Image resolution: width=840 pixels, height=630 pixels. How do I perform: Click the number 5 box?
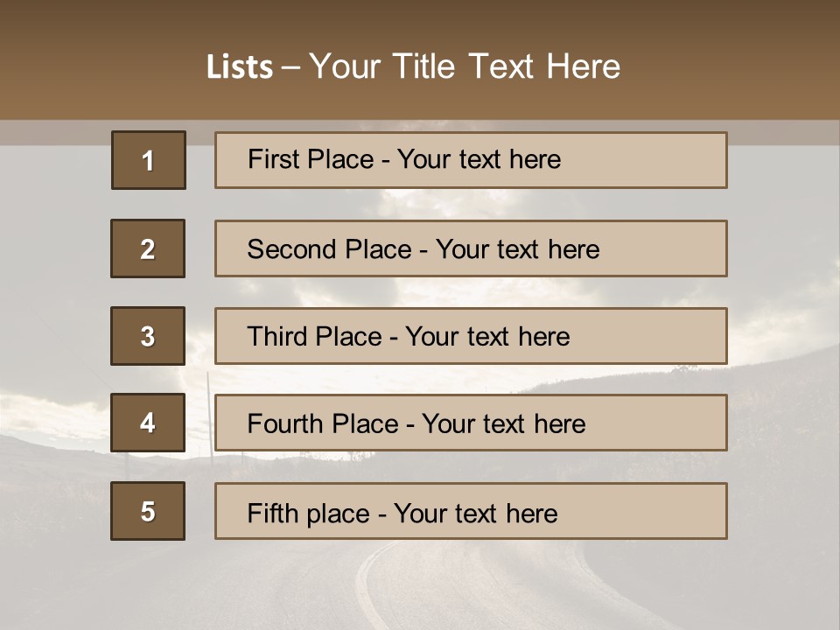pos(148,511)
